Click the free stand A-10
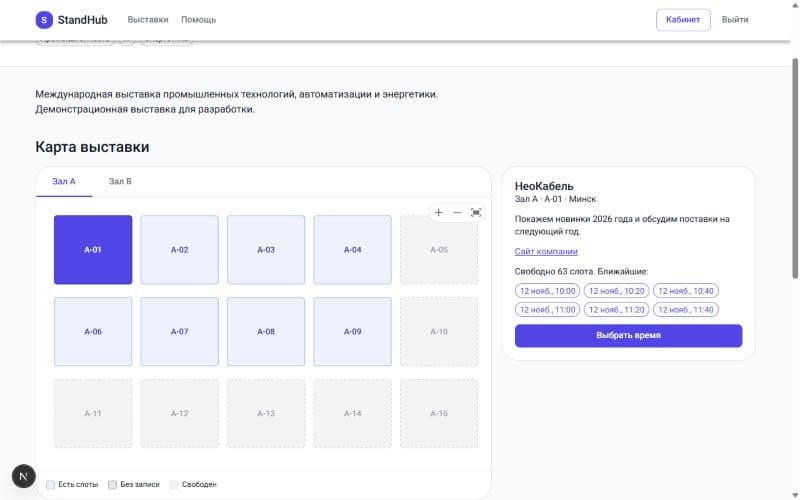Viewport: 800px width, 500px height. point(439,332)
